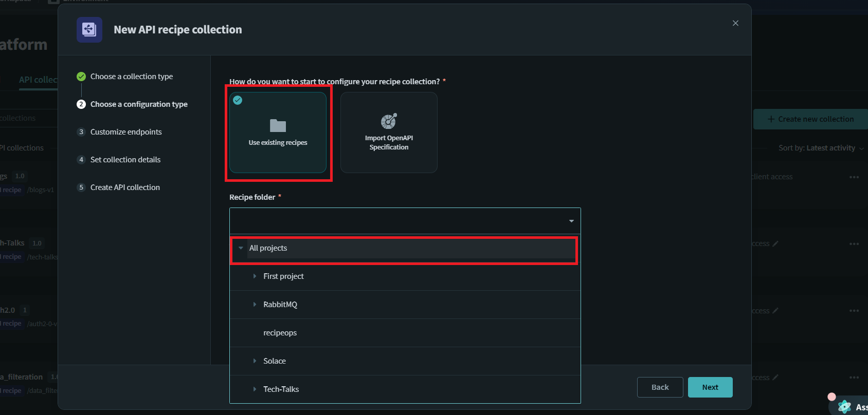The height and width of the screenshot is (415, 868).
Task: Click the Next button
Action: [710, 387]
